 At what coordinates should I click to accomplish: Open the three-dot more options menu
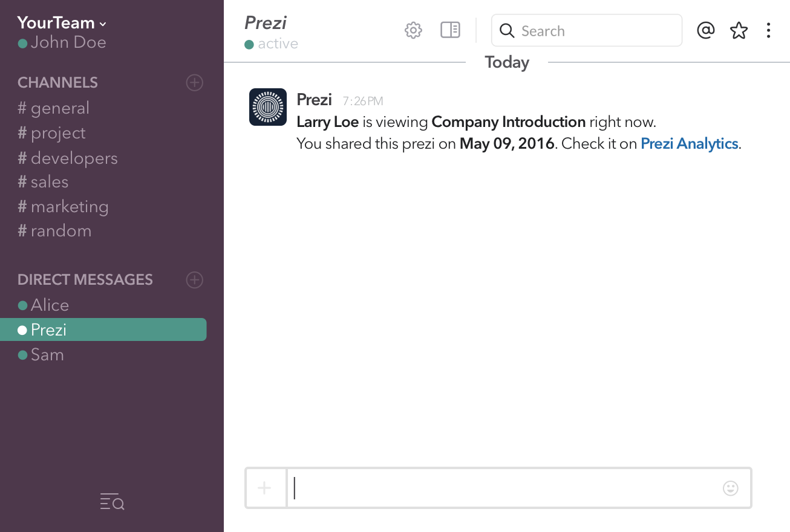pyautogui.click(x=768, y=30)
